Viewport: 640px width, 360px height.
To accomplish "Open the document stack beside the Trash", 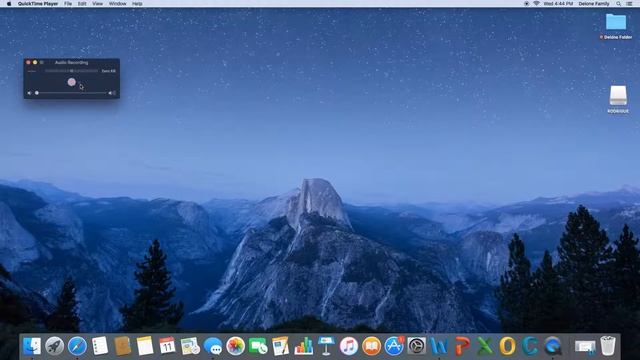I will point(585,347).
